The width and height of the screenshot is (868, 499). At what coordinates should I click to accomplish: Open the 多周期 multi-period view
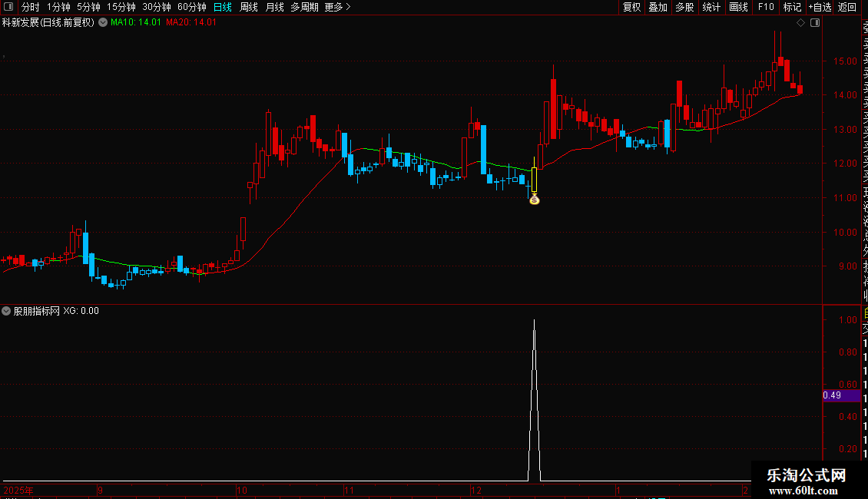(304, 7)
